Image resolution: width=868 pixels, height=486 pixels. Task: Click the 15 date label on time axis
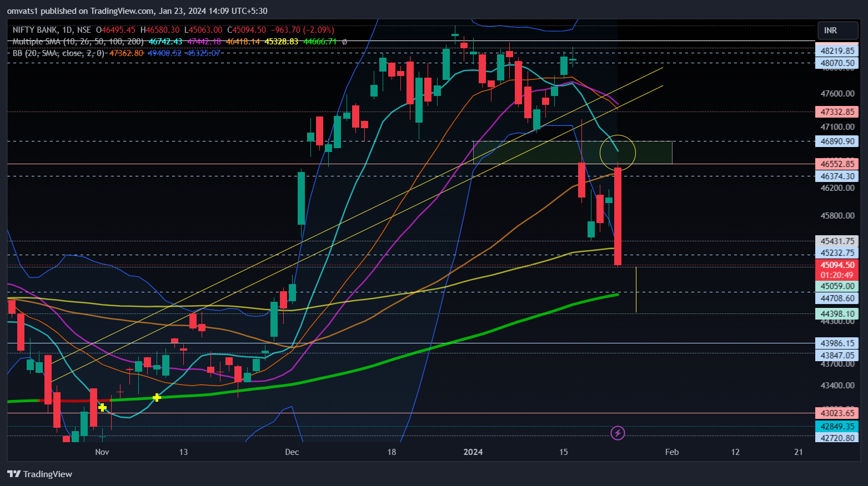tap(564, 452)
